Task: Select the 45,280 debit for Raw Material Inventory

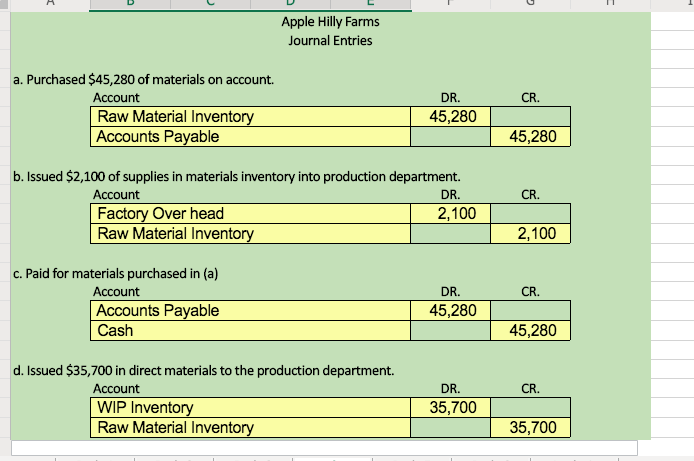Action: pos(451,116)
